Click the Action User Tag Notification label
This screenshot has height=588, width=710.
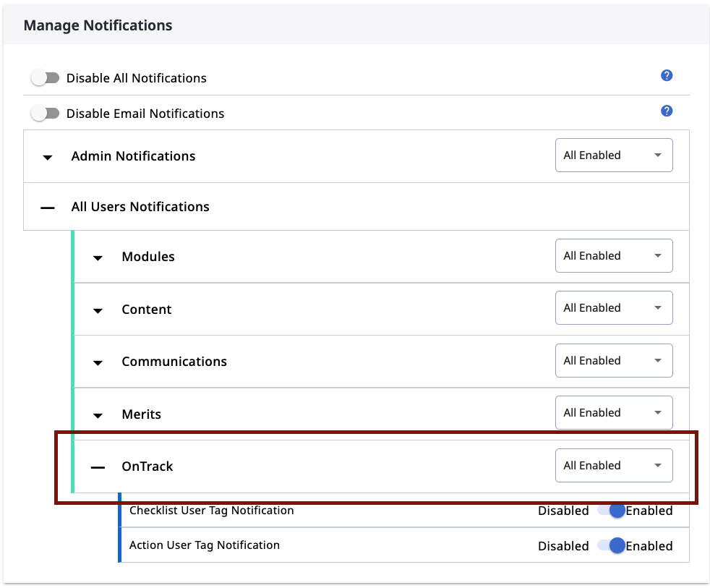click(204, 545)
